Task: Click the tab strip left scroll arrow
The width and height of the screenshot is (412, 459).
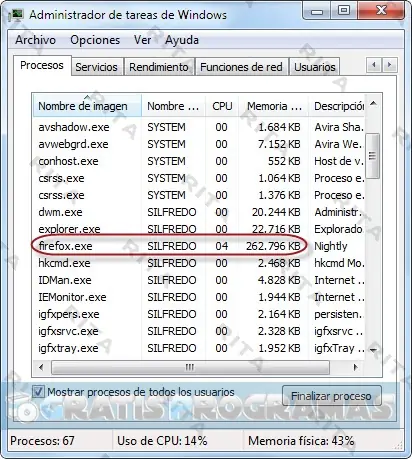Action: [374, 65]
